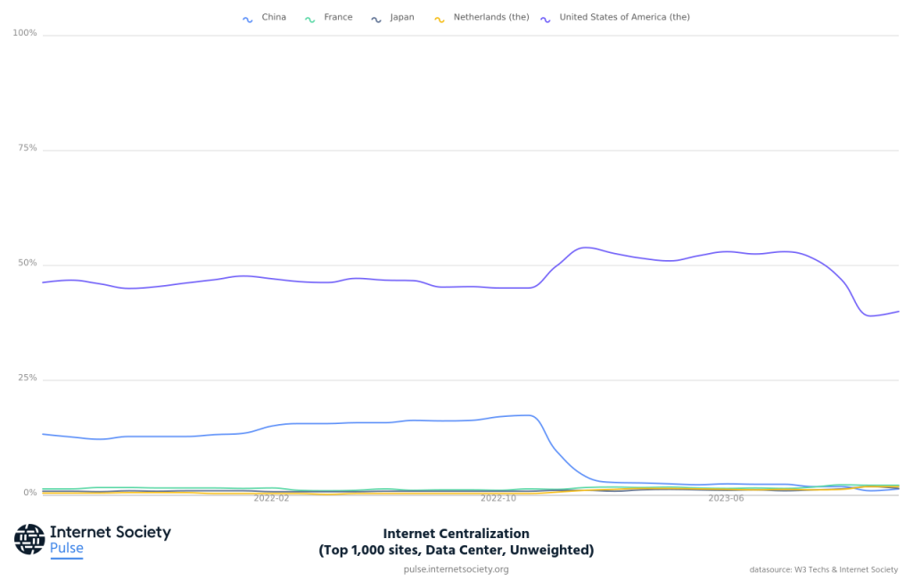Select the 2022-02 x-axis date label
This screenshot has width=913, height=588.
pos(271,499)
